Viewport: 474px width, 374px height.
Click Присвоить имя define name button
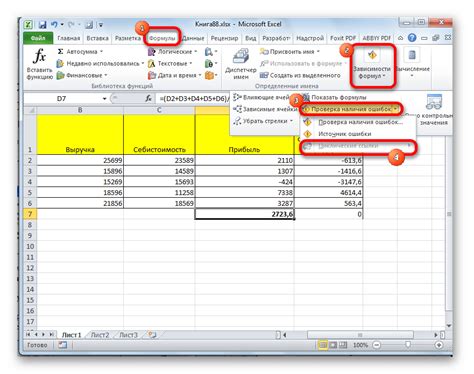coord(289,52)
